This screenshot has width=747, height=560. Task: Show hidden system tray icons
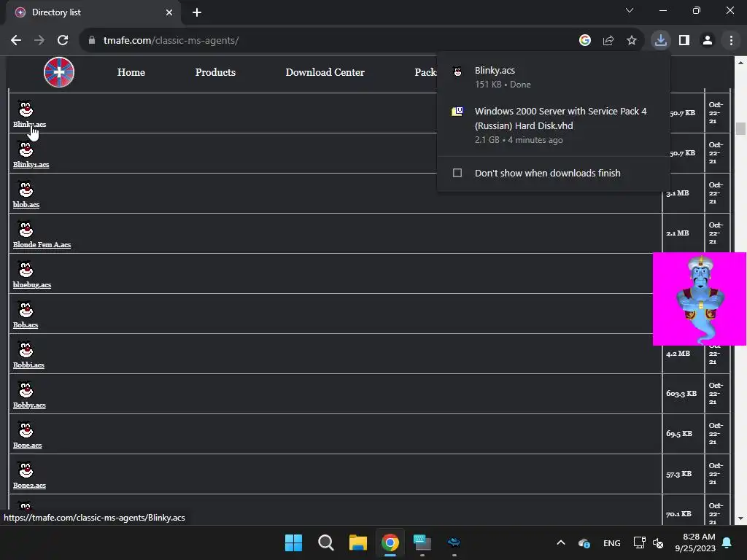[x=561, y=542]
